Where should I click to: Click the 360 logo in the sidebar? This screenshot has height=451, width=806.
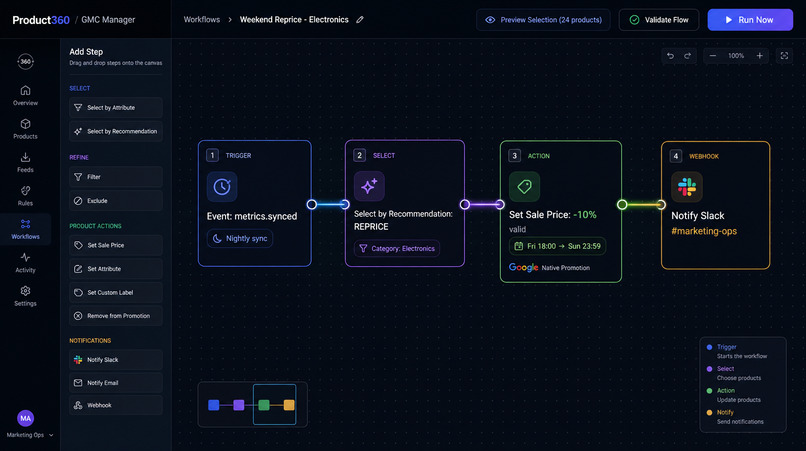point(25,62)
